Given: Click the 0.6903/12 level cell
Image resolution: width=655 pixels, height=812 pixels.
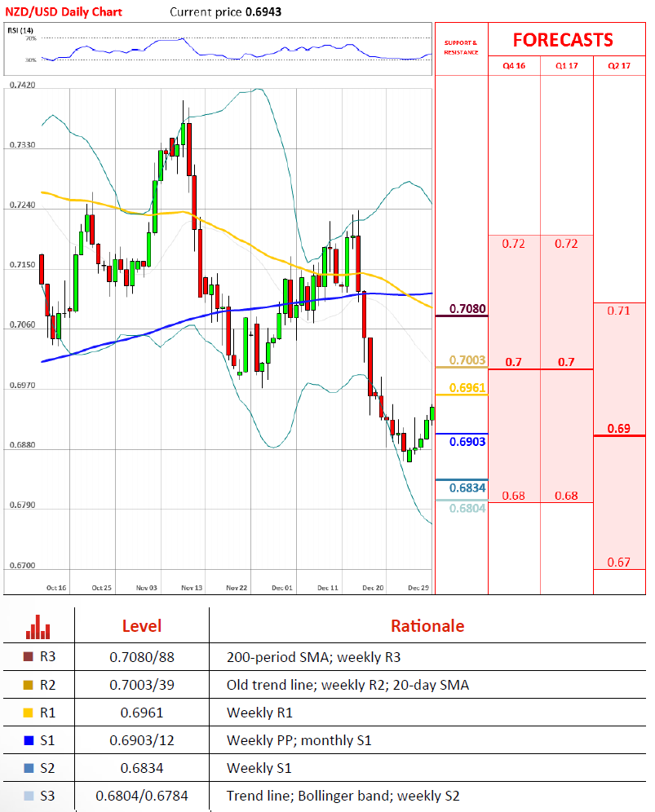Looking at the screenshot, I should coord(142,740).
